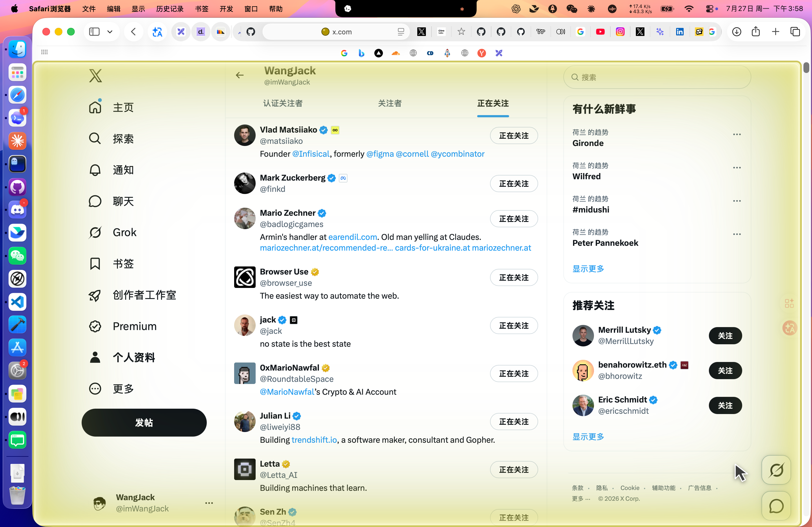Click the 发帖 post button

(x=144, y=423)
